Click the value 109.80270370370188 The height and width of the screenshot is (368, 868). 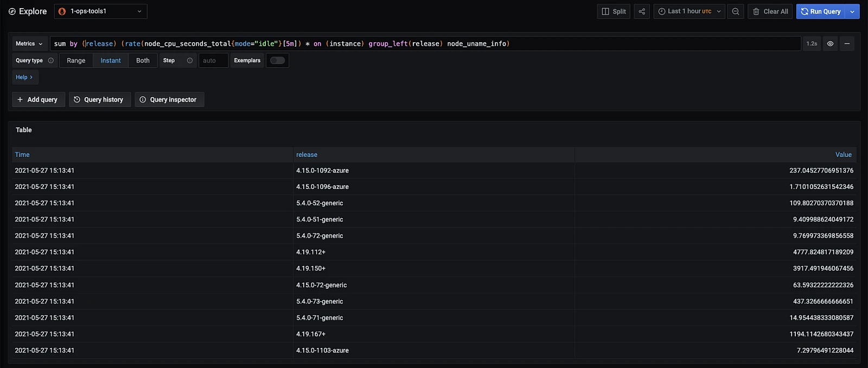coord(821,203)
